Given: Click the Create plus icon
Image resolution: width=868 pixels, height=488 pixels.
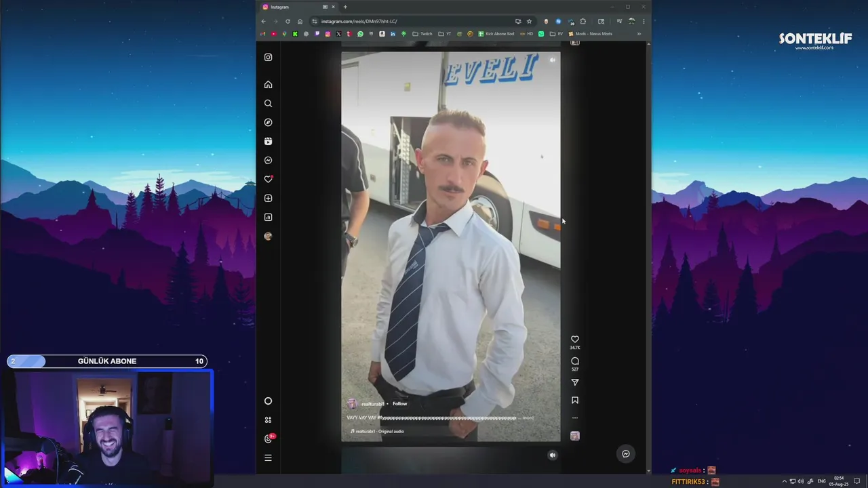Looking at the screenshot, I should [x=268, y=199].
